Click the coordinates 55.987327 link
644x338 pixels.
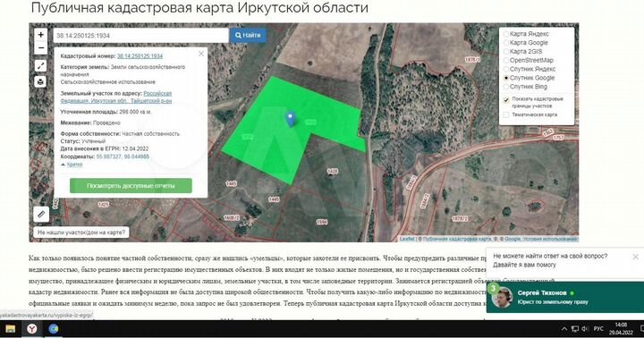click(123, 156)
